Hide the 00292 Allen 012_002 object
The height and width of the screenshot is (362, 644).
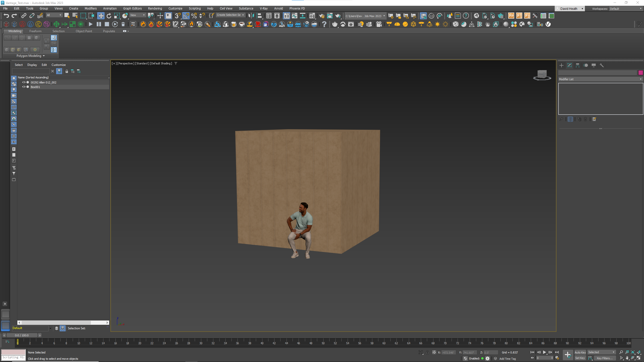coord(24,82)
